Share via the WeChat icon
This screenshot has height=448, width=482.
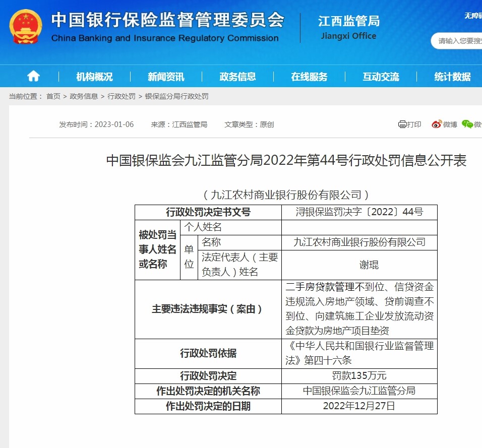pyautogui.click(x=467, y=124)
